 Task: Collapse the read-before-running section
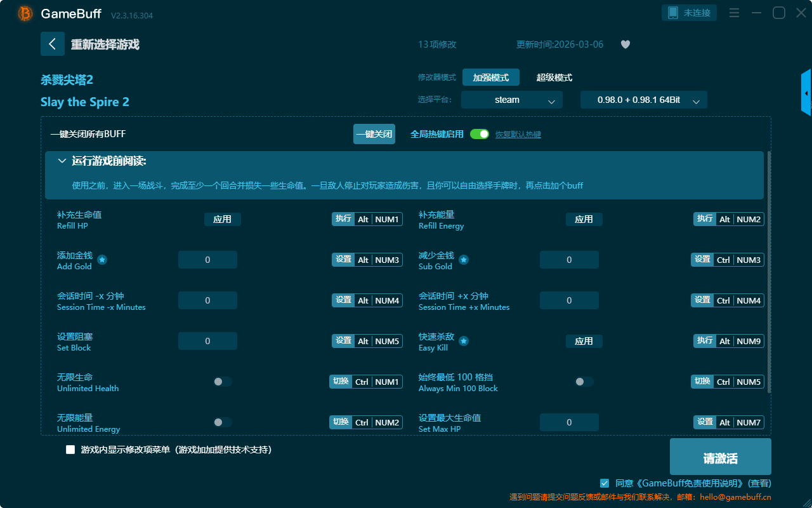pyautogui.click(x=62, y=161)
